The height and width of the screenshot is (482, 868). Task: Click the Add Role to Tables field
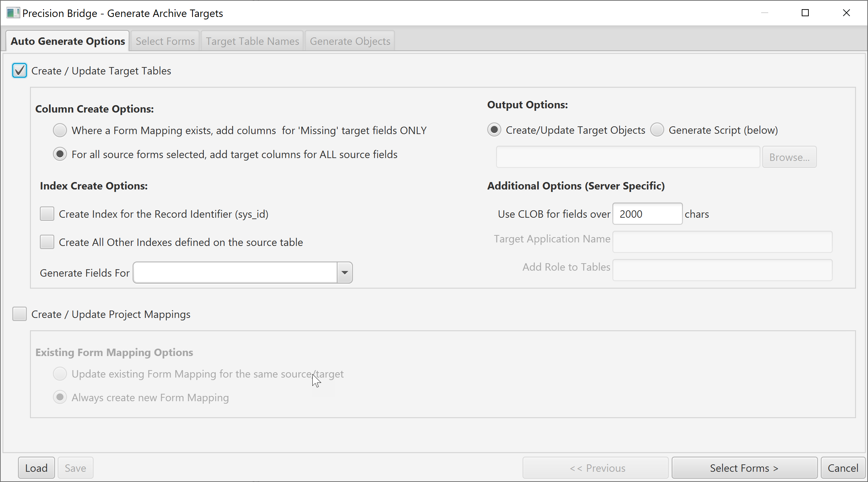[x=722, y=270]
